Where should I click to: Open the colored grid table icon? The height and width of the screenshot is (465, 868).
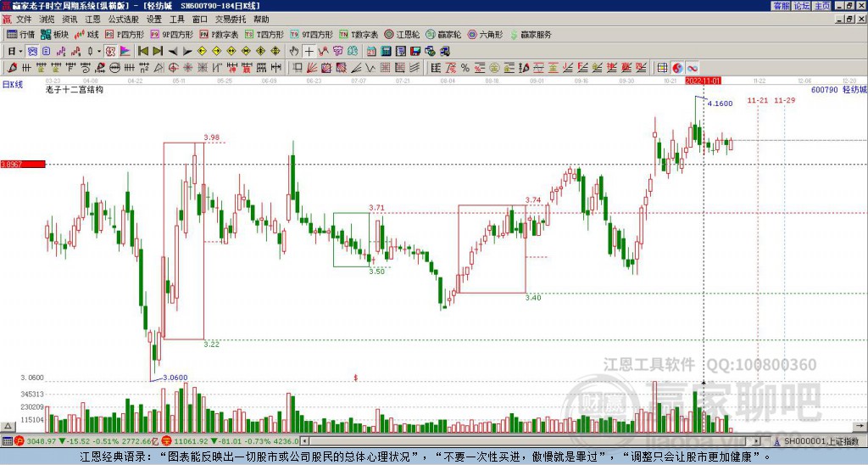[662, 68]
